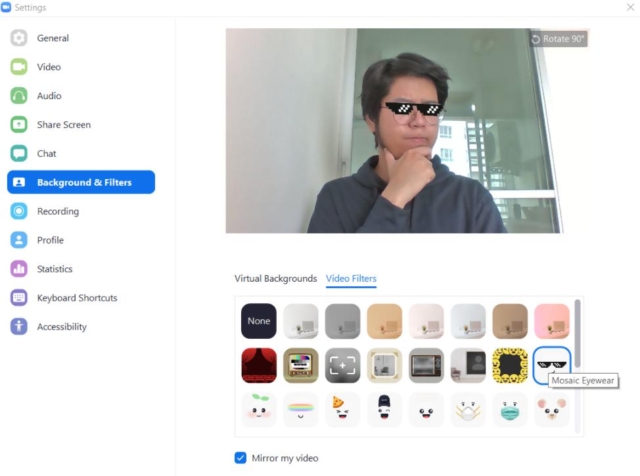The width and height of the screenshot is (640, 476).
Task: Switch to the Virtual Backgrounds tab
Action: (x=275, y=279)
